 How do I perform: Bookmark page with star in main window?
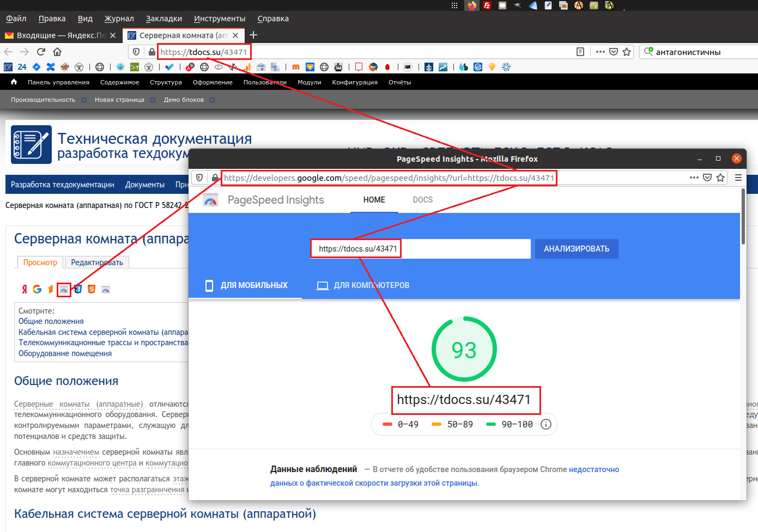pos(627,52)
